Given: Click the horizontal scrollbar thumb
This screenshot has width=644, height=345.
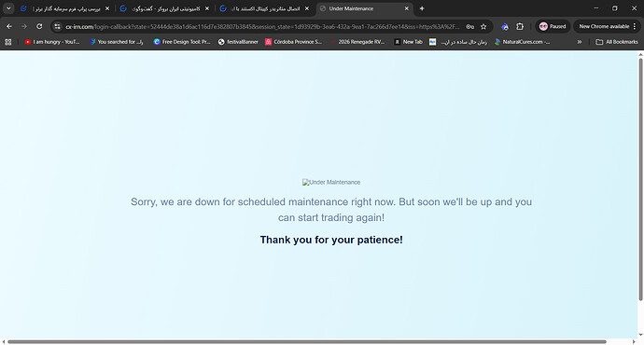Looking at the screenshot, I should pos(307,341).
